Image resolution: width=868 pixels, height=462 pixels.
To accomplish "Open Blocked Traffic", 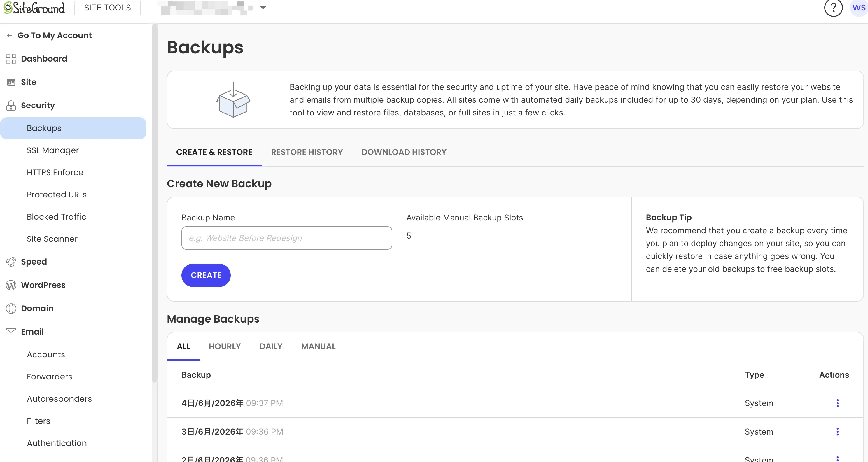I will 56,217.
